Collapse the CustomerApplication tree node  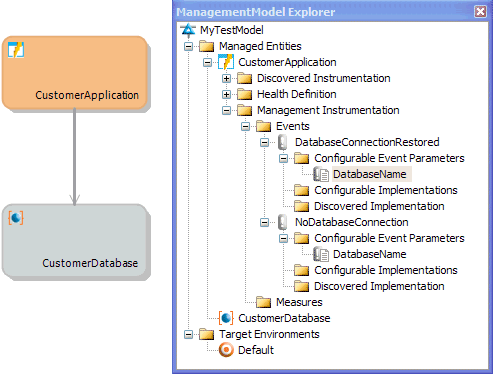208,62
